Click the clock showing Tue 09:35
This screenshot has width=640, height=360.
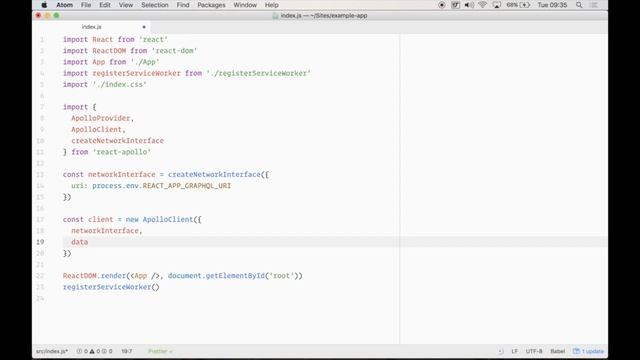[x=552, y=5]
